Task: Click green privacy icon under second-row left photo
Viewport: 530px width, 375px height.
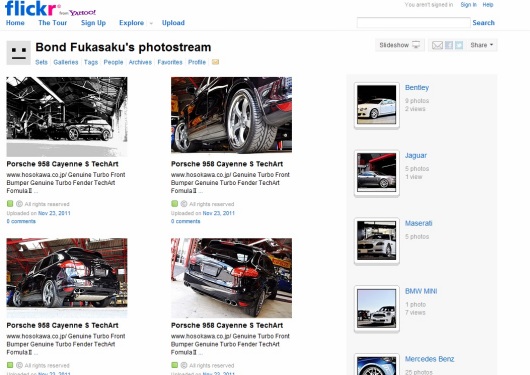Action: click(10, 365)
